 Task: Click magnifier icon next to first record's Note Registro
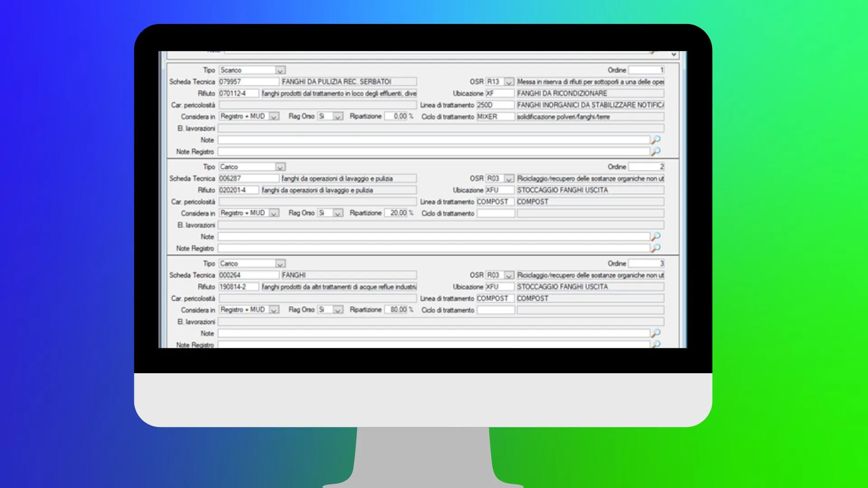pyautogui.click(x=656, y=151)
